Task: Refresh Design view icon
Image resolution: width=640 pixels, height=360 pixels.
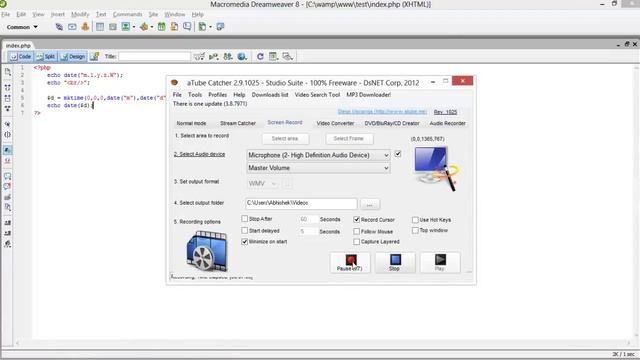Action: click(260, 57)
